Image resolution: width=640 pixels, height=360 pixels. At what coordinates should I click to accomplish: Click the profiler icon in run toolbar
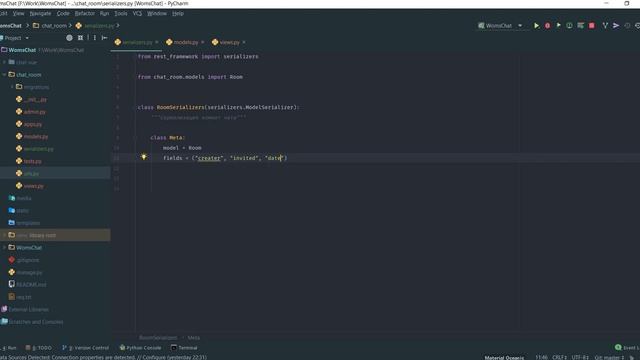pos(569,25)
